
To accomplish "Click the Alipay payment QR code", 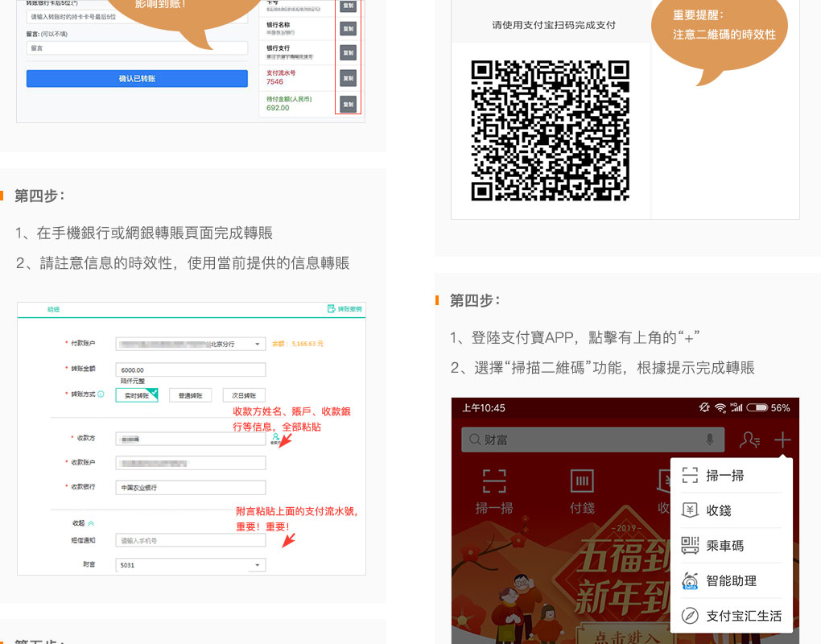I will [550, 130].
